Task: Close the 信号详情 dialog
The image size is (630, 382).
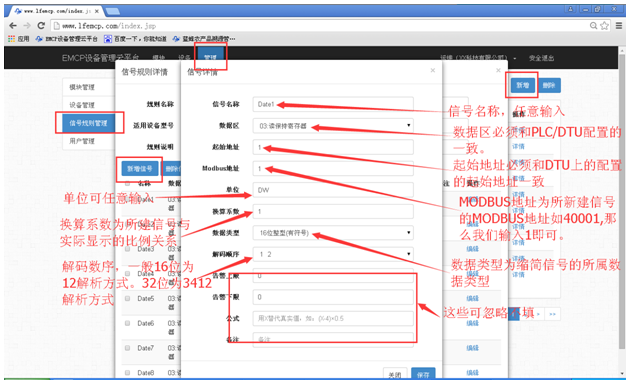Action: pyautogui.click(x=433, y=70)
